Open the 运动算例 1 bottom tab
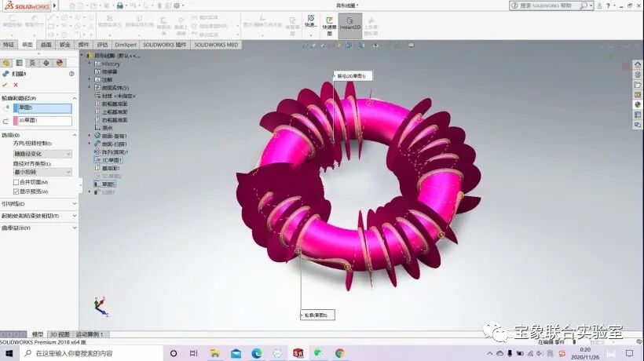This screenshot has height=361, width=644. point(90,334)
